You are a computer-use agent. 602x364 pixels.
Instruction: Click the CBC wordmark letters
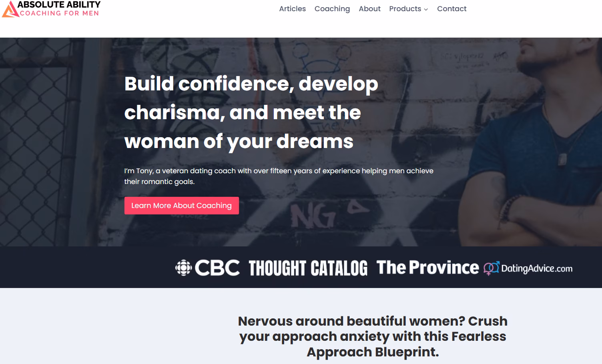217,268
